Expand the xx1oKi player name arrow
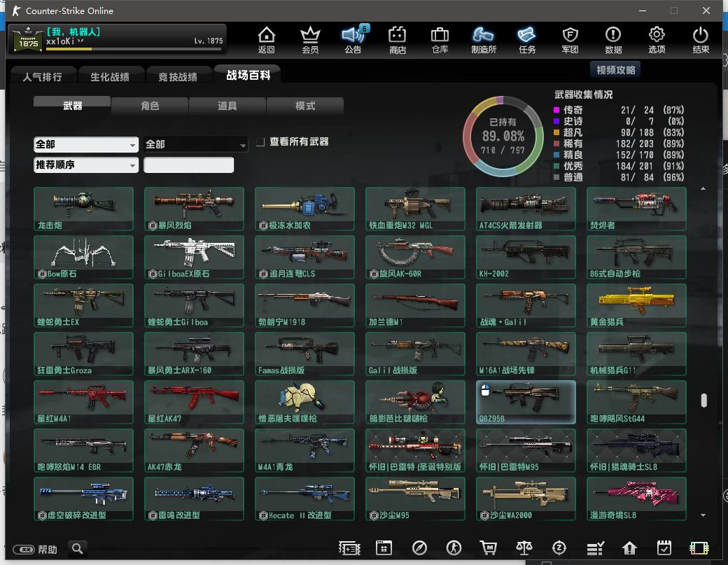728x565 pixels. 80,41
